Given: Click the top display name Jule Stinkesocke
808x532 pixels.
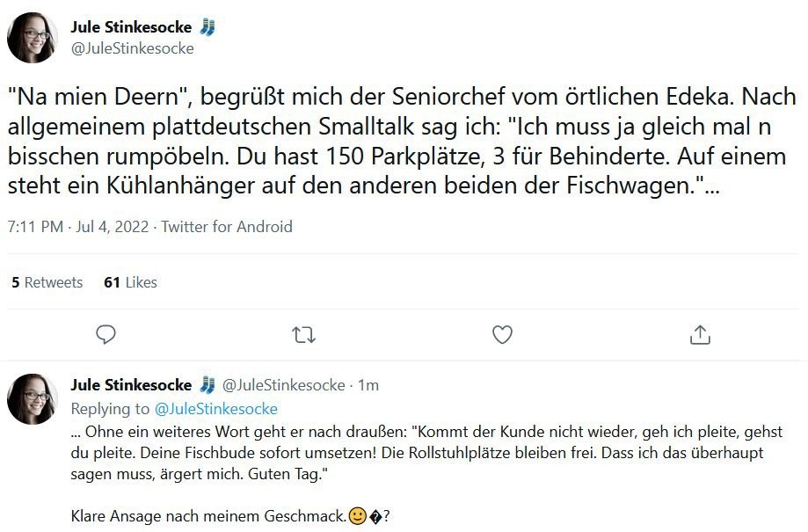Looking at the screenshot, I should click(x=131, y=27).
